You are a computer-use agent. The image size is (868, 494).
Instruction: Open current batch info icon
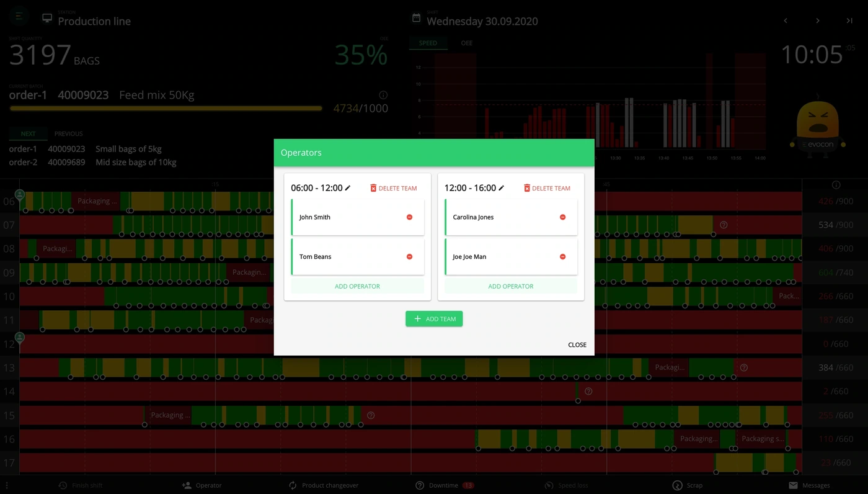383,95
